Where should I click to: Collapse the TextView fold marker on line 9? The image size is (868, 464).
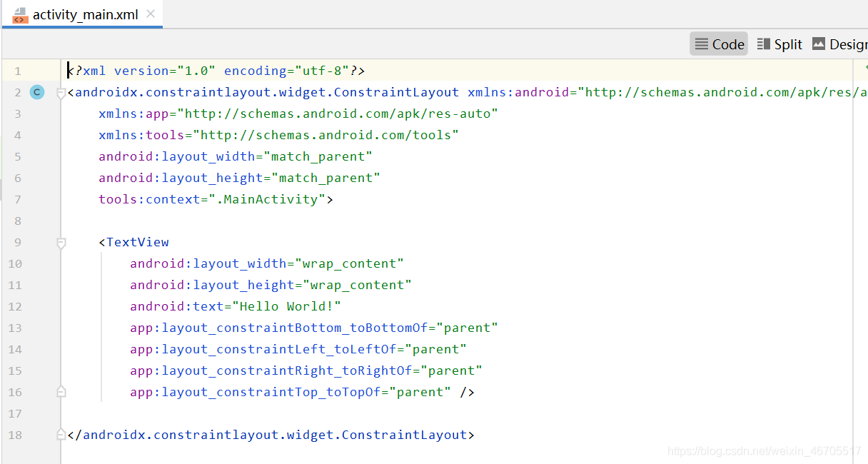(61, 243)
